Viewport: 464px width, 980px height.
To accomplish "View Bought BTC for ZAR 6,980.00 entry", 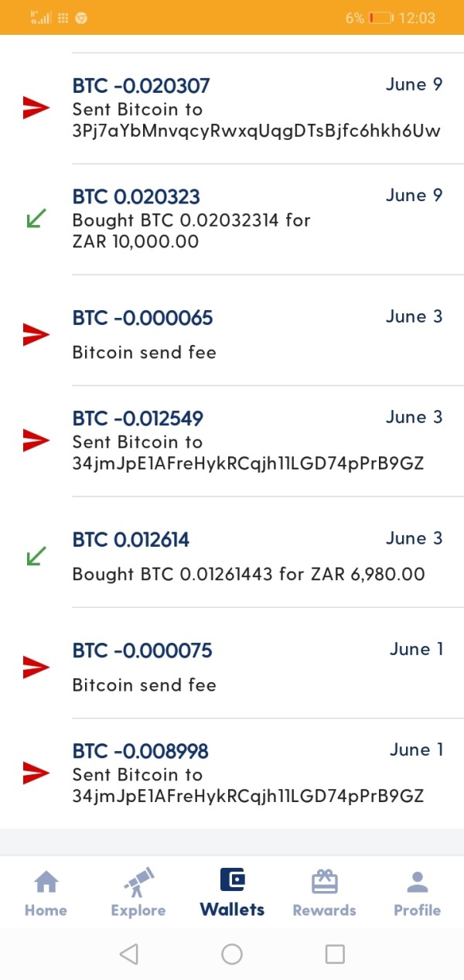I will pyautogui.click(x=255, y=557).
